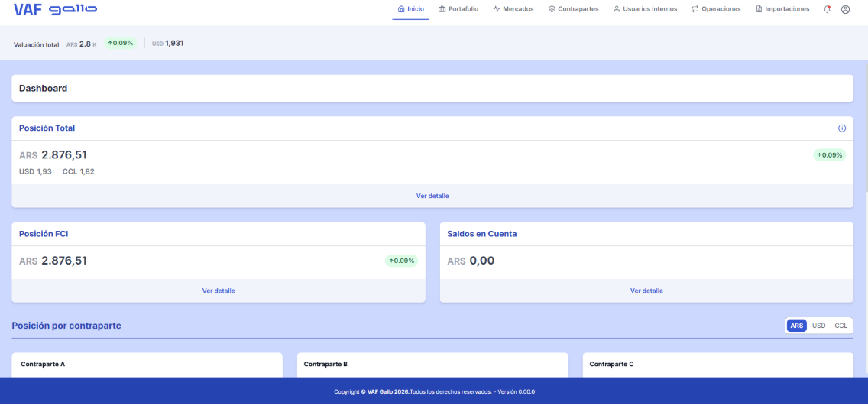
Task: Click the Saldos en Cuenta heading
Action: (x=481, y=234)
